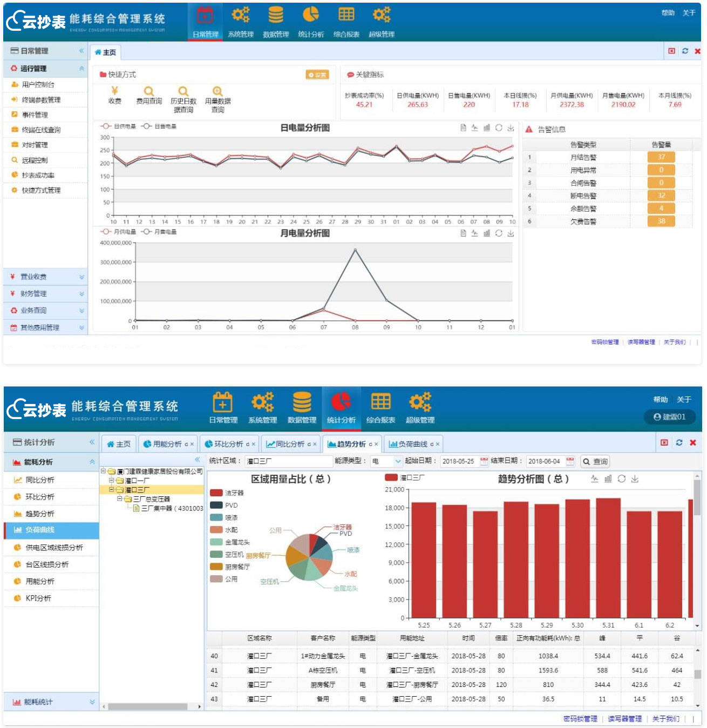Expand the 营业收费 sidebar section
The image size is (707, 728).
(x=45, y=277)
